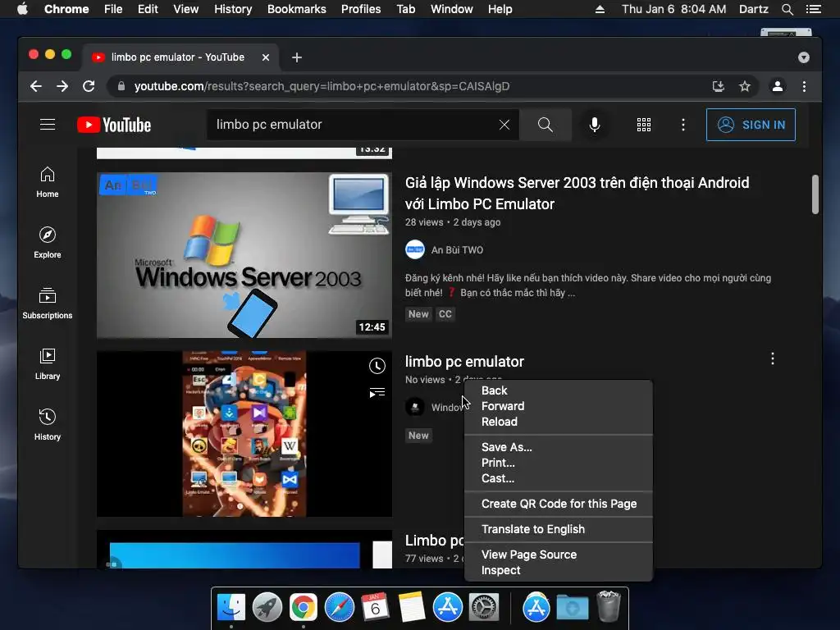
Task: Bookmark this page with the star icon
Action: tap(745, 86)
